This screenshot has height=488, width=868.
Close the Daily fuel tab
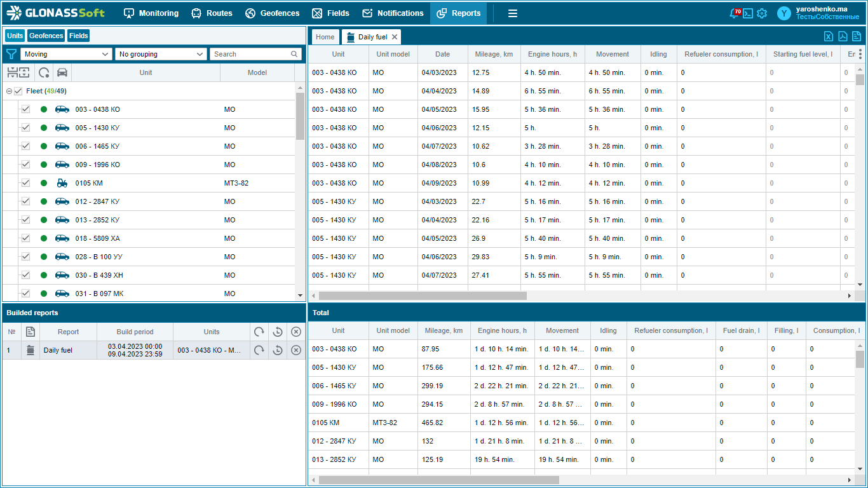(x=395, y=37)
